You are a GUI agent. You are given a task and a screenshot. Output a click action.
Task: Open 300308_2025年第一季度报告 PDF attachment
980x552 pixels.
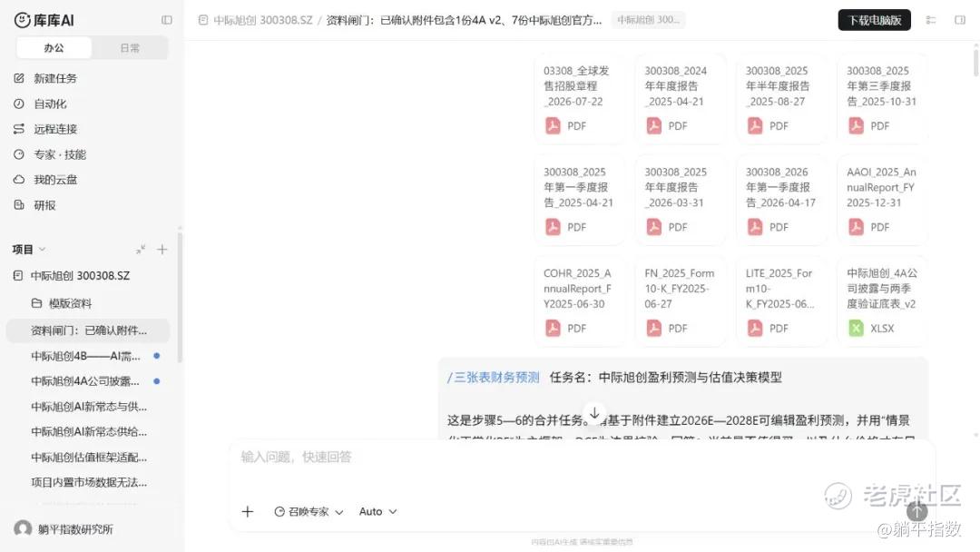(x=579, y=200)
